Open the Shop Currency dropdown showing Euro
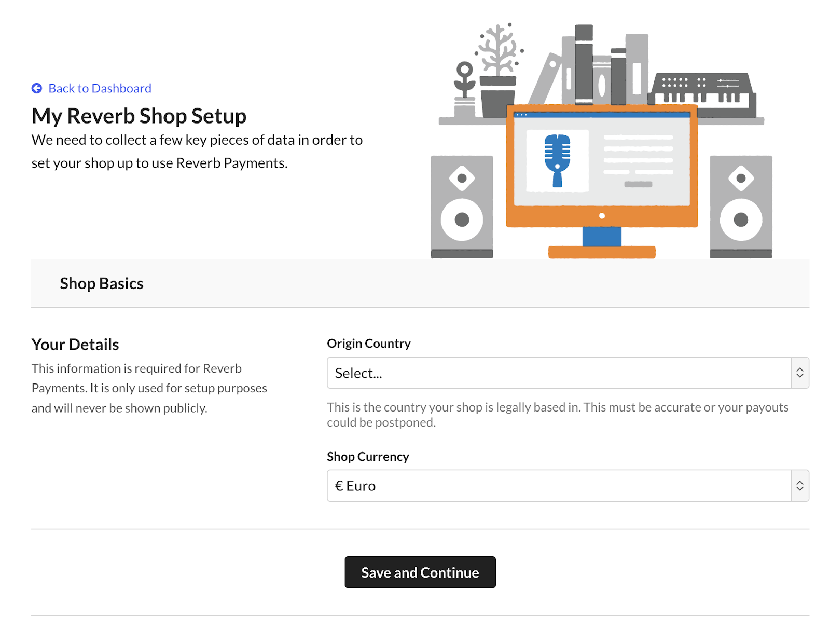The height and width of the screenshot is (644, 830). pyautogui.click(x=559, y=486)
